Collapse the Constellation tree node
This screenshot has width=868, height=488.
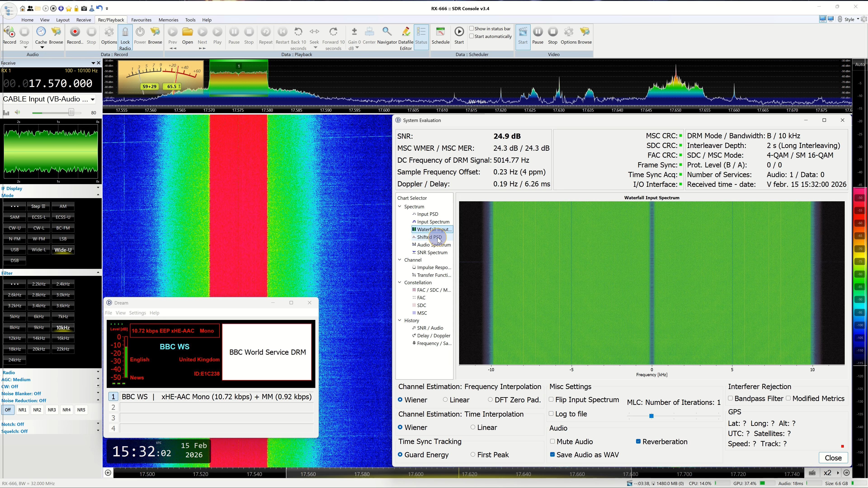pos(400,283)
